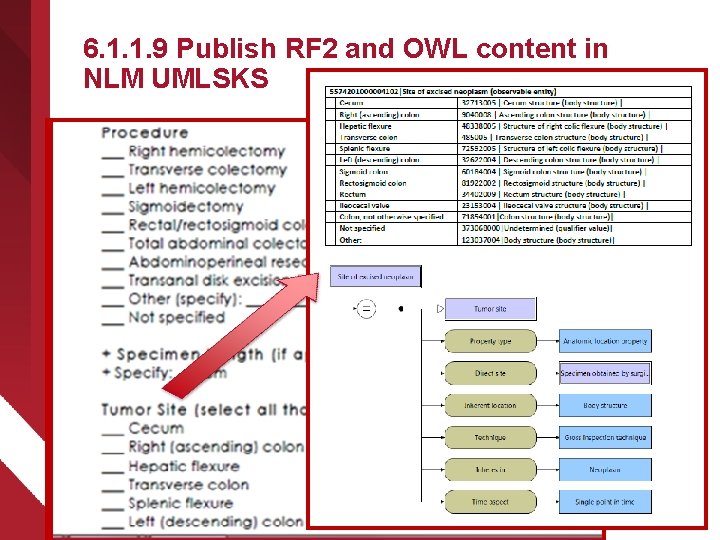720x540 pixels.
Task: Click the 'Other (specify):' procedure option
Action: coord(185,299)
